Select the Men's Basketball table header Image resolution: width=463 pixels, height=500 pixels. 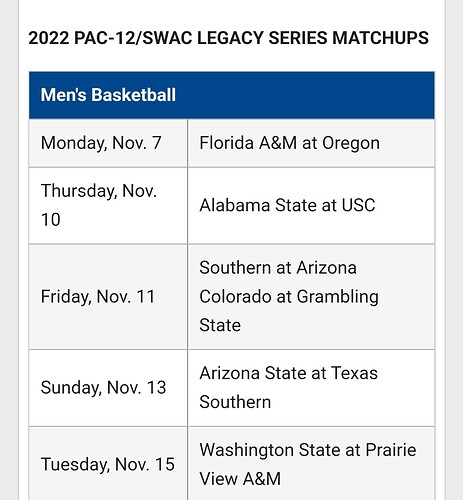pos(232,95)
